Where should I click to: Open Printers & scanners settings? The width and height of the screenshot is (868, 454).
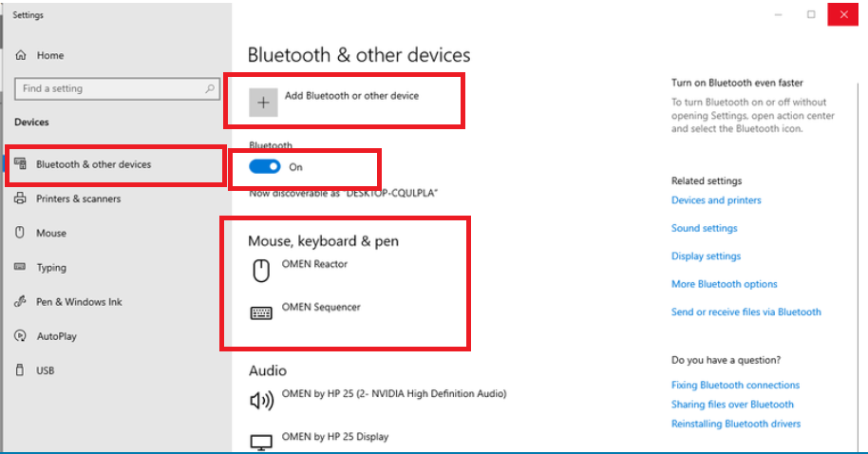(78, 199)
